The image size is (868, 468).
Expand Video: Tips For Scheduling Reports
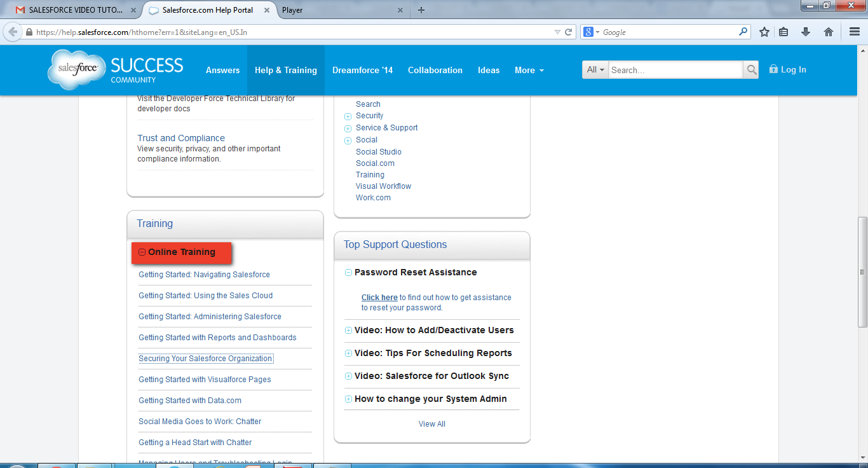pyautogui.click(x=348, y=353)
